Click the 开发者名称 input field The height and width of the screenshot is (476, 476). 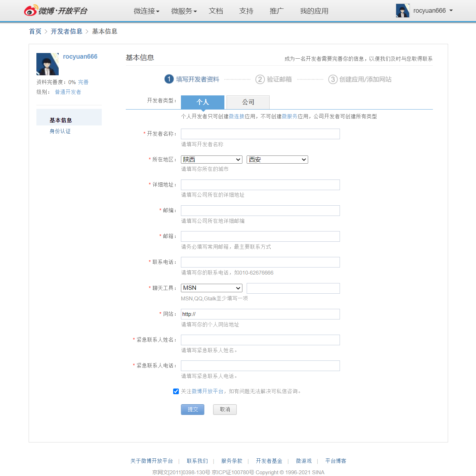tap(260, 134)
